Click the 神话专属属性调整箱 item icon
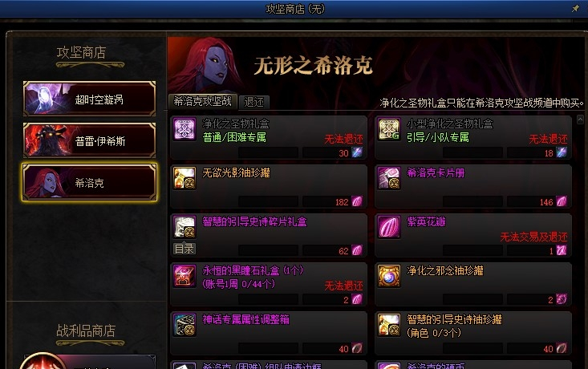The width and height of the screenshot is (588, 369). tap(185, 325)
